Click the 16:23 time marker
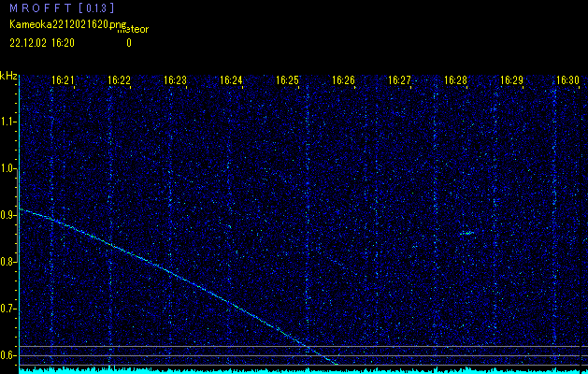Image resolution: width=588 pixels, height=374 pixels. (175, 80)
